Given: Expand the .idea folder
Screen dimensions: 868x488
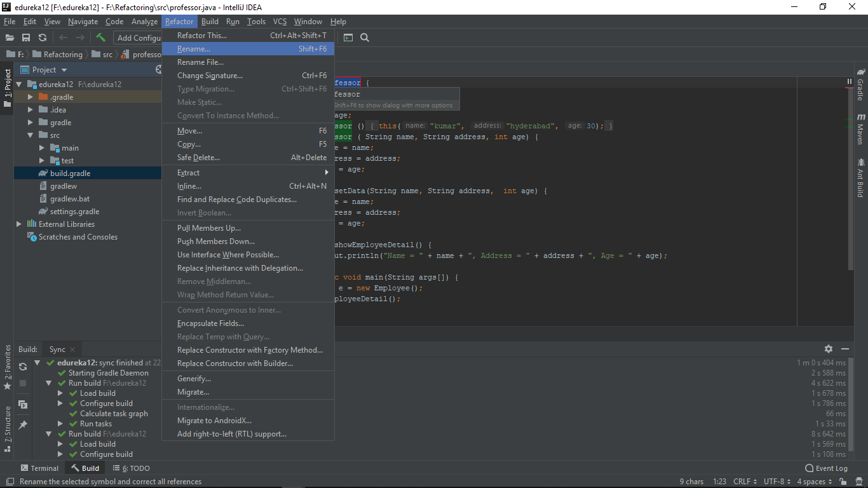Looking at the screenshot, I should 30,110.
